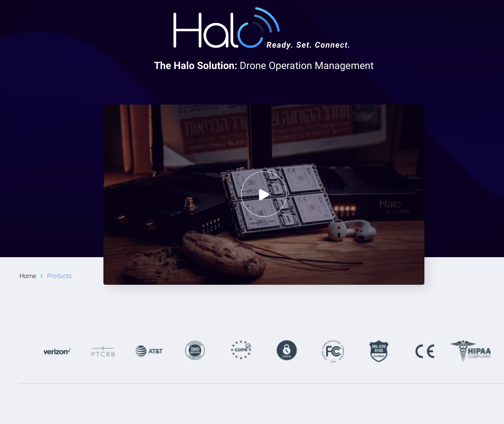Click the ISO certified company badge
Viewport: 504px width, 424px height.
195,350
